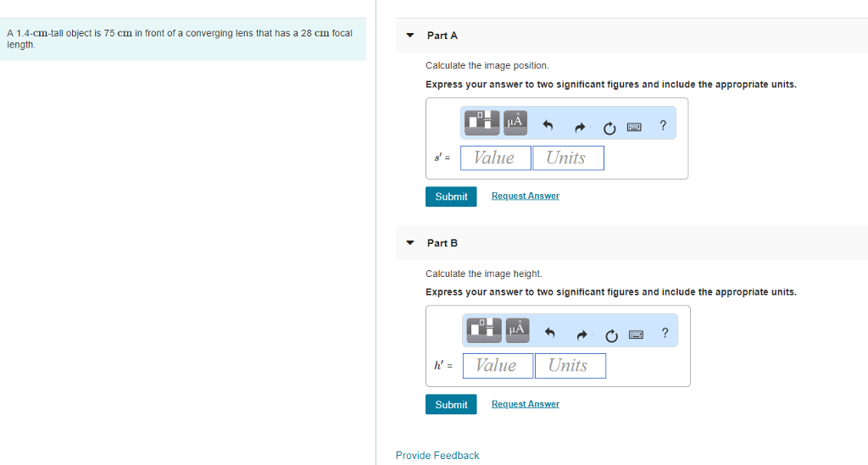868x465 pixels.
Task: Submit the Part A answer
Action: [451, 197]
